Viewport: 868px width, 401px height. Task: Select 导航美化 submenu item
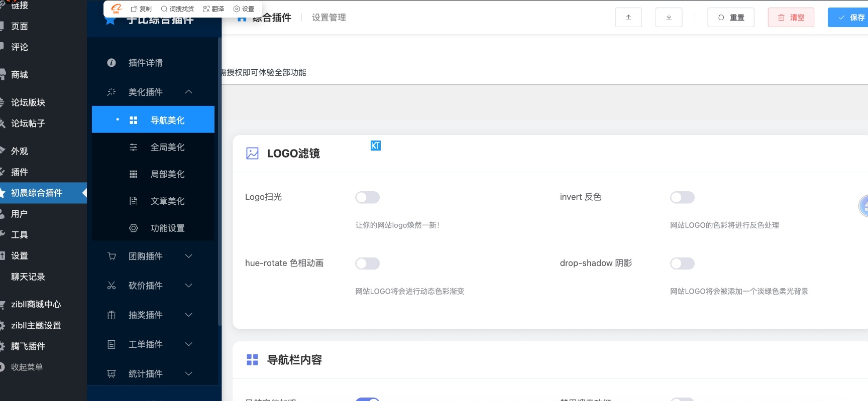click(x=153, y=120)
